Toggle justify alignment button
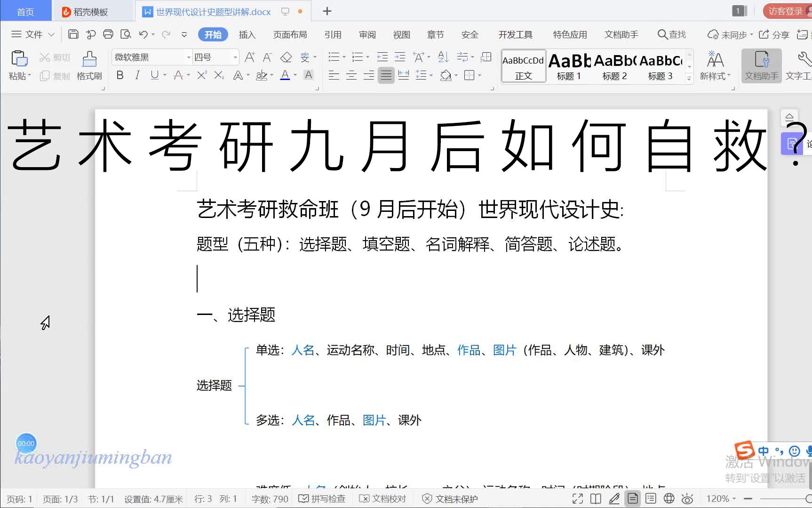812x508 pixels. (386, 75)
